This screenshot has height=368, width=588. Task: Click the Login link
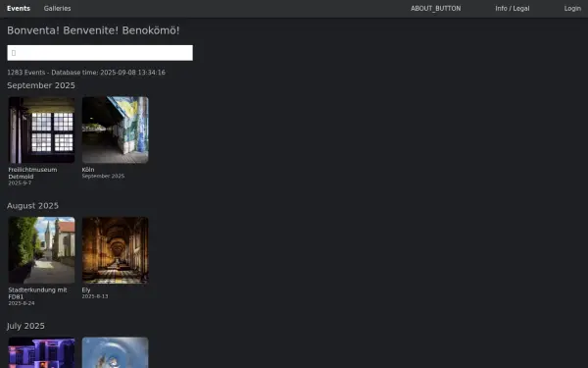coord(572,8)
